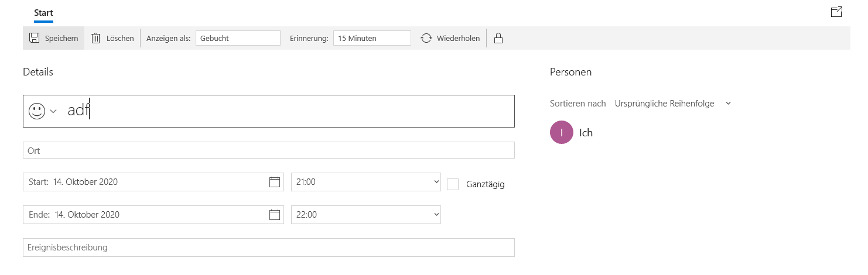Click the Ort location field
Image resolution: width=868 pixels, height=275 pixels.
coord(269,150)
